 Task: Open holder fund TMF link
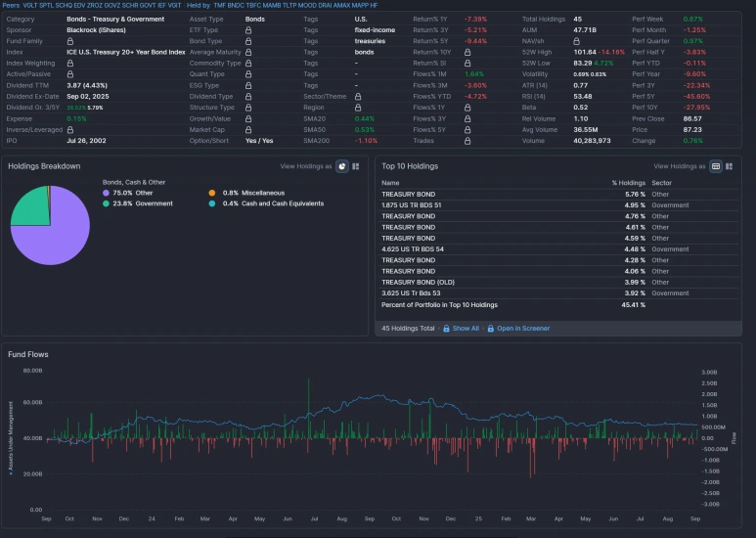(x=219, y=5)
